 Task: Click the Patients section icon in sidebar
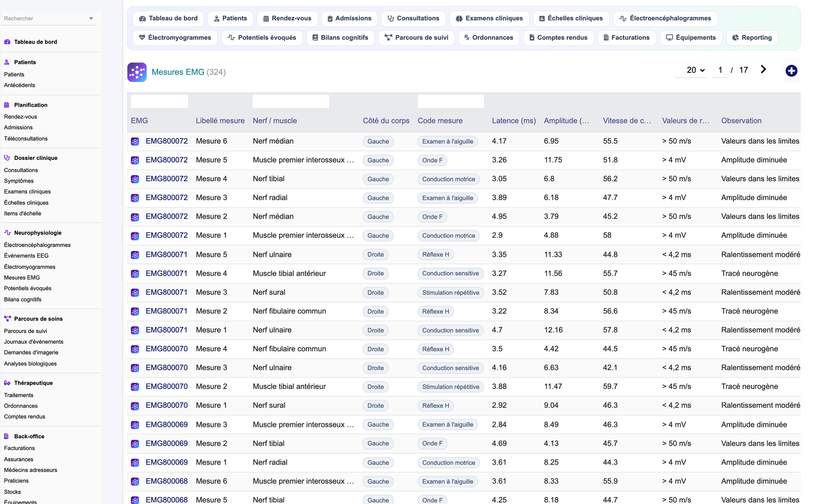click(x=7, y=62)
